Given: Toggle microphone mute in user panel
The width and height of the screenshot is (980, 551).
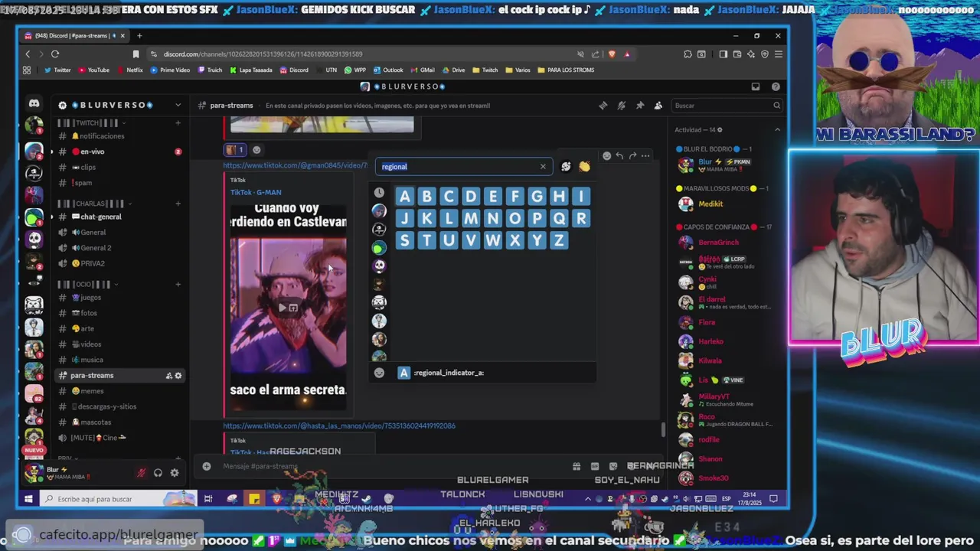Looking at the screenshot, I should (141, 473).
